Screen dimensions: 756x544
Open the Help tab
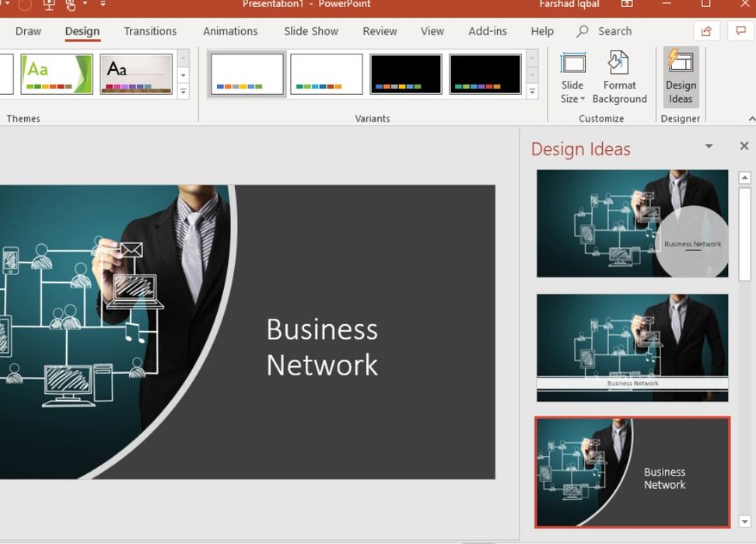tap(542, 31)
